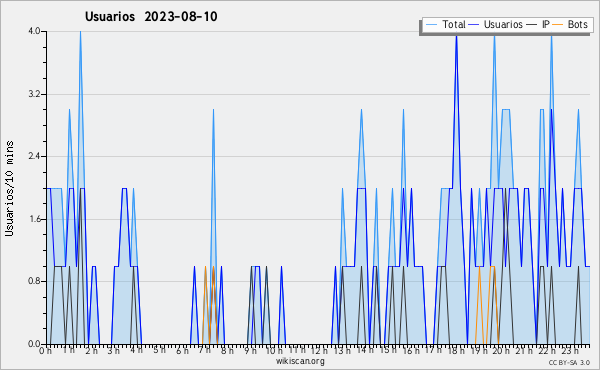Image resolution: width=600 pixels, height=370 pixels.
Task: Click the 'Usuarios' legend entry
Action: point(496,24)
